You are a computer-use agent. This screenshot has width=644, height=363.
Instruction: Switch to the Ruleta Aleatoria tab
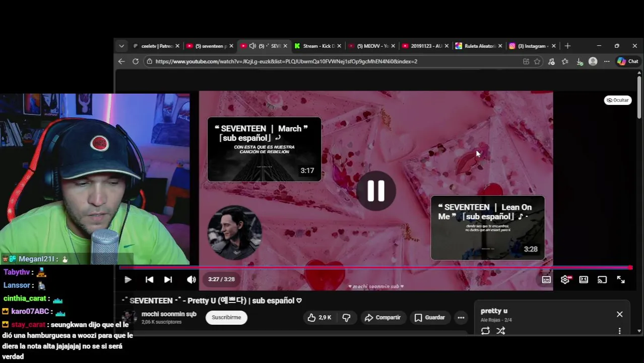pos(480,46)
